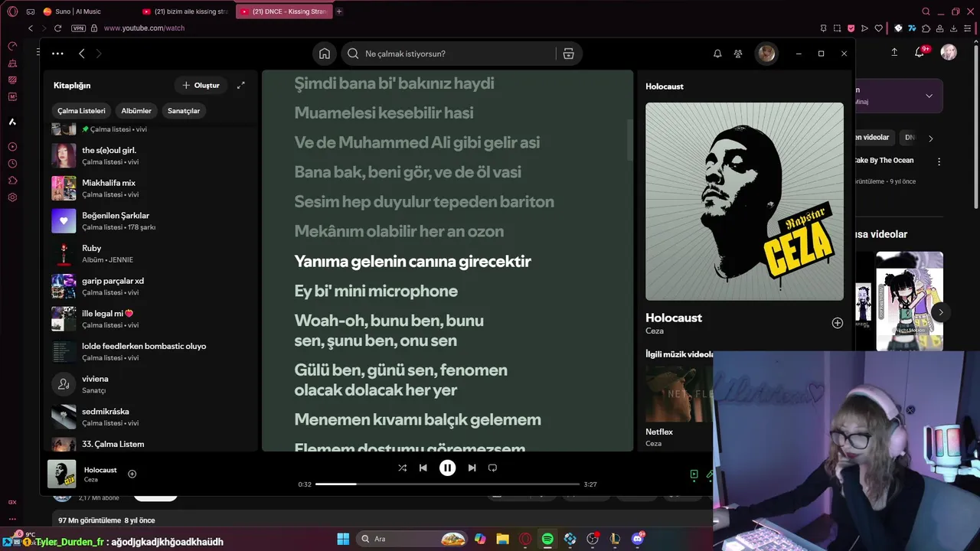Click the now-playing bar album thumbnail
This screenshot has height=551, width=980.
[x=62, y=474]
